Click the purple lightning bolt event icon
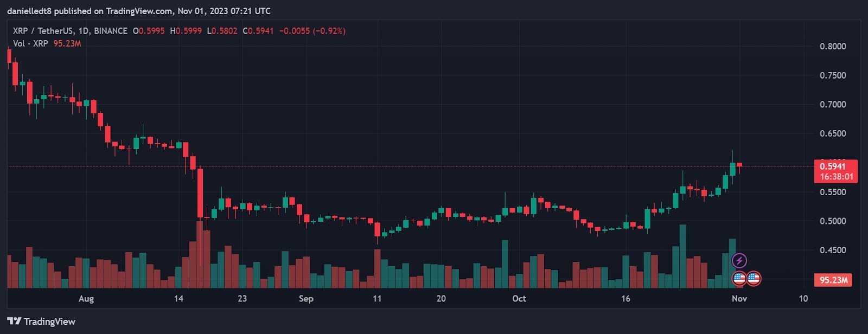This screenshot has height=334, width=868. click(739, 261)
